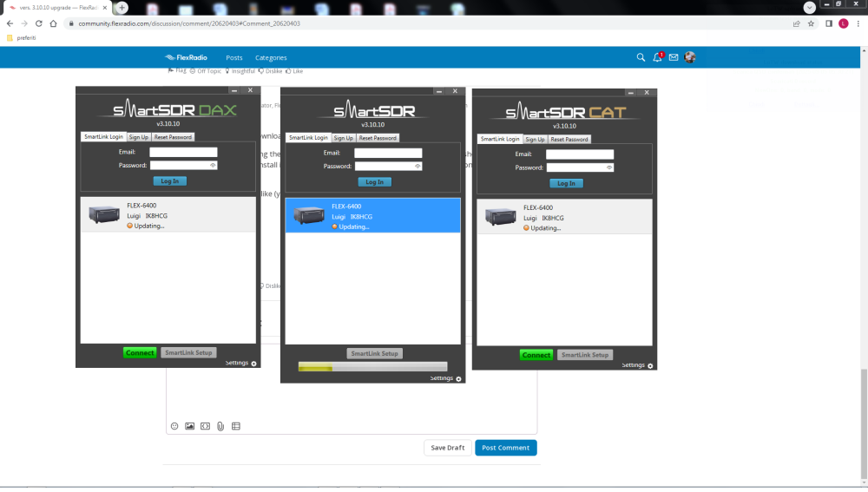868x492 pixels.
Task: Click Email field in SmartSDR main window
Action: point(388,154)
